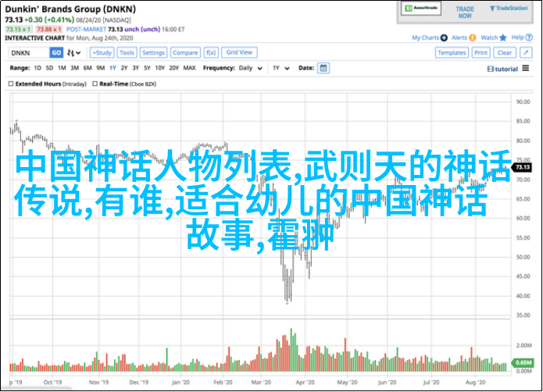Image resolution: width=543 pixels, height=392 pixels.
Task: Select the 1D range
Action: tap(38, 68)
